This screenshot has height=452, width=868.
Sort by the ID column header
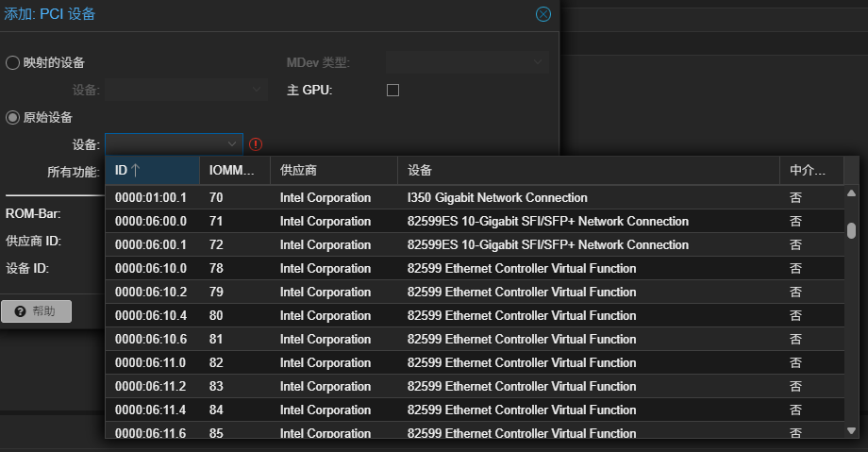[152, 171]
